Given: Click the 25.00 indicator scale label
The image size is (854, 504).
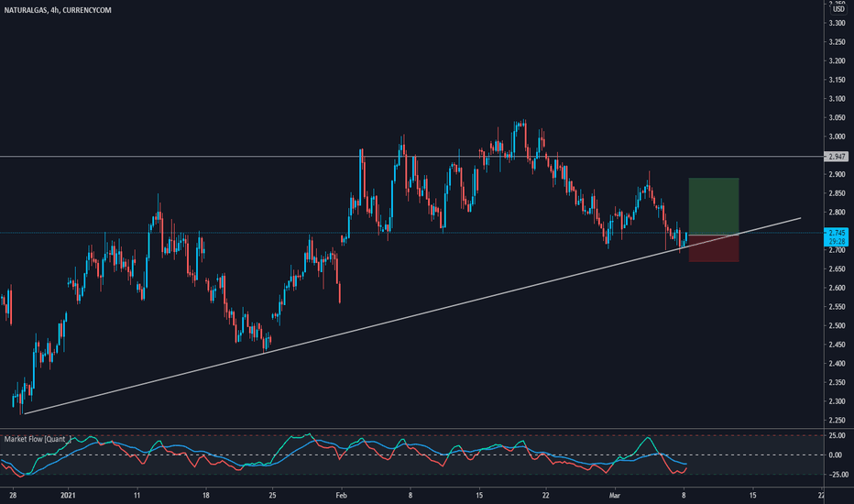Looking at the screenshot, I should pos(838,435).
